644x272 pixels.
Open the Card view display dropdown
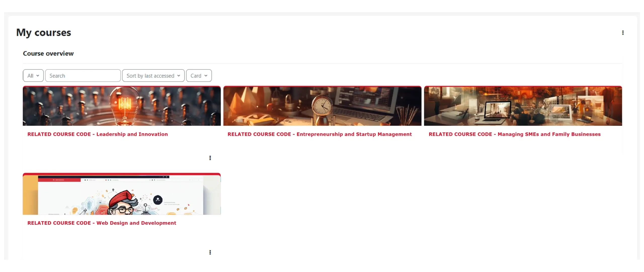tap(199, 76)
